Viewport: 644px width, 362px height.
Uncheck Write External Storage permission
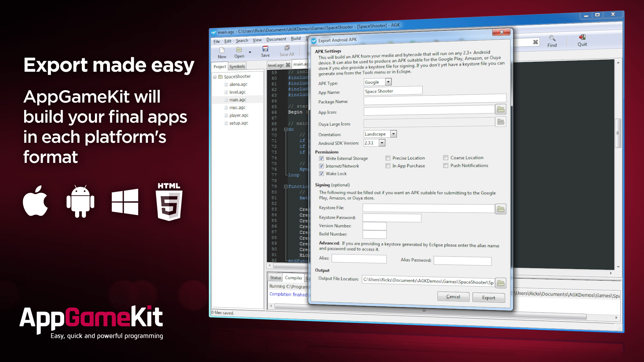[322, 158]
